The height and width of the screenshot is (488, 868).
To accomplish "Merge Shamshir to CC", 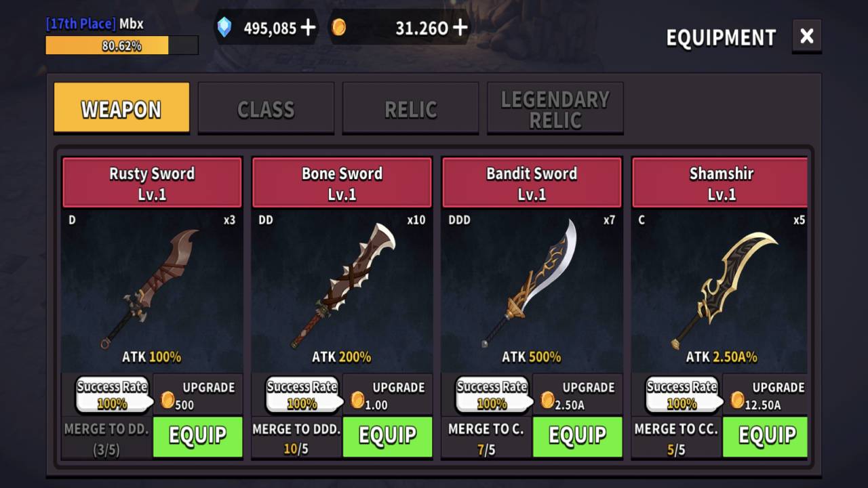I will (677, 438).
